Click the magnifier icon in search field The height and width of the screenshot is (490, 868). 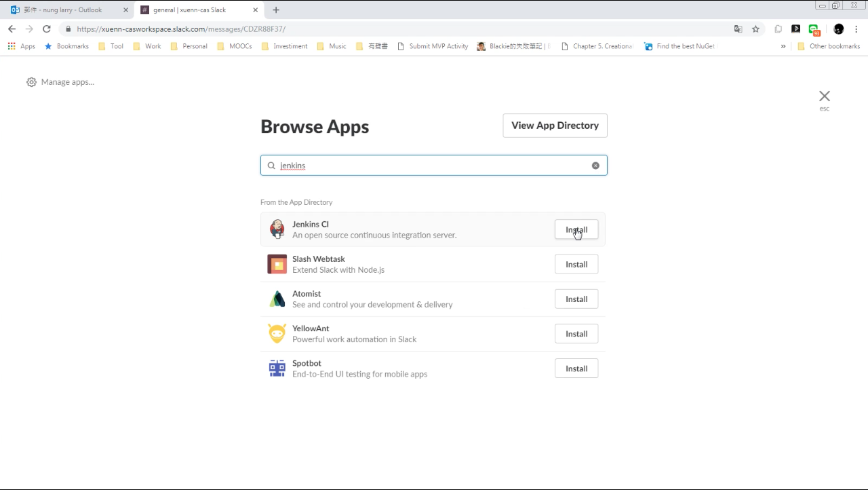click(271, 166)
